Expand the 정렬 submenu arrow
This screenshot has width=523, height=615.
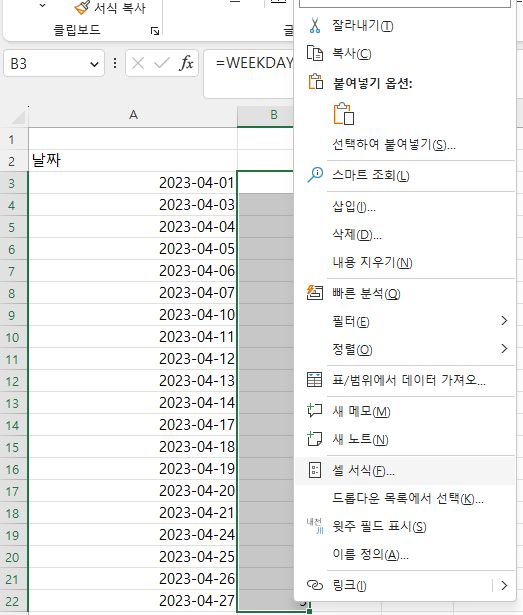coord(505,348)
